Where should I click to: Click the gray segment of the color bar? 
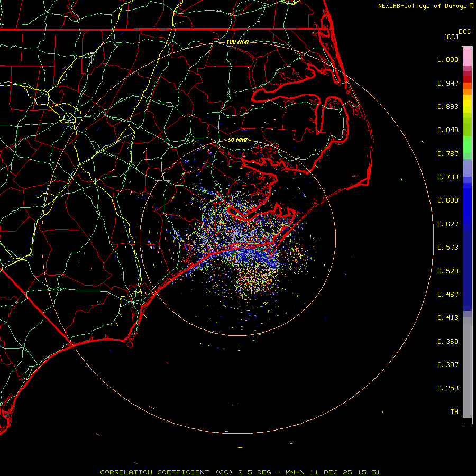(x=467, y=368)
